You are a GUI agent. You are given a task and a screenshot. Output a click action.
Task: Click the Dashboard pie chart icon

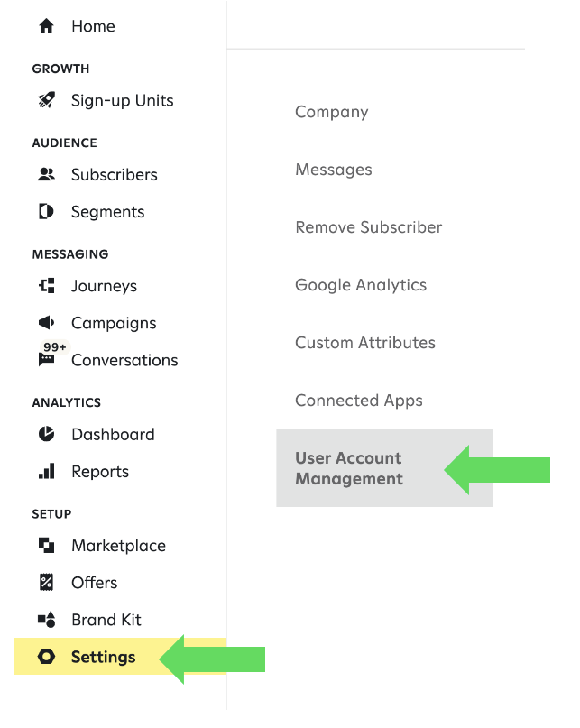(x=46, y=434)
